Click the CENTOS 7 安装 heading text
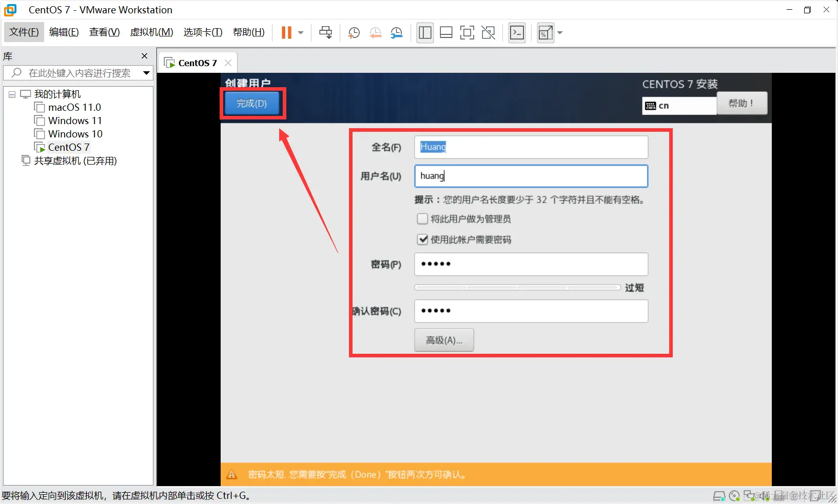 [x=679, y=84]
